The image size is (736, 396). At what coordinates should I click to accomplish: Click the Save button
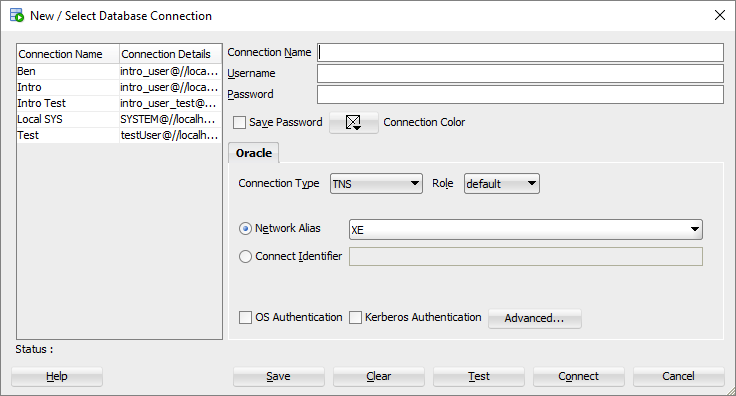(278, 376)
